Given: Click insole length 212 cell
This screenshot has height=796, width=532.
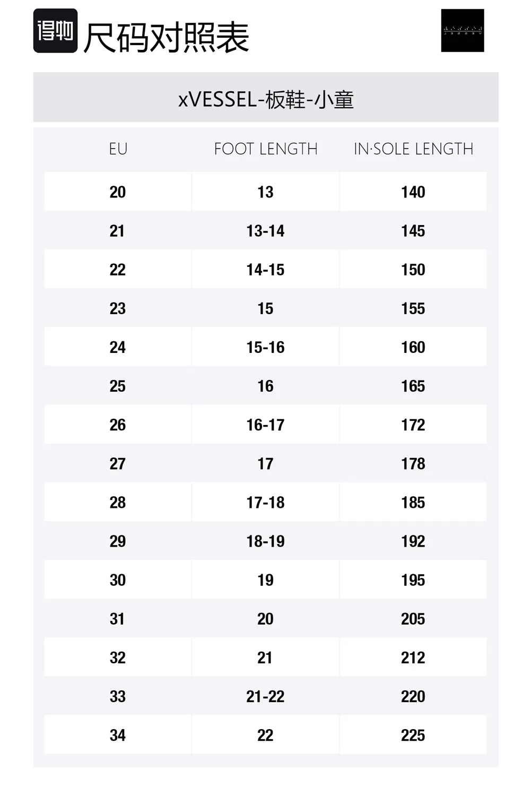Looking at the screenshot, I should click(413, 657).
